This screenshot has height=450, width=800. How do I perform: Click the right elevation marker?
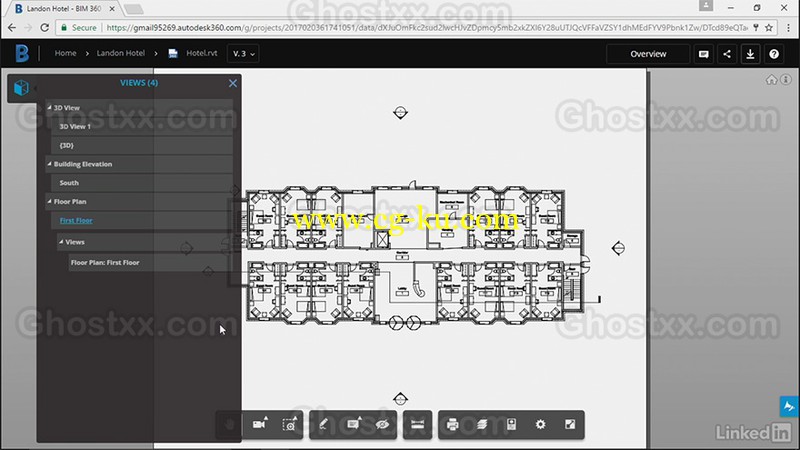tap(618, 248)
